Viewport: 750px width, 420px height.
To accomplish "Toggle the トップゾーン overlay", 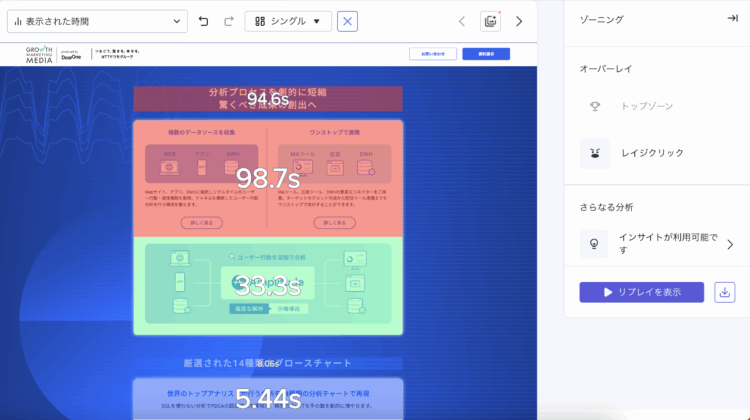I will [x=595, y=105].
